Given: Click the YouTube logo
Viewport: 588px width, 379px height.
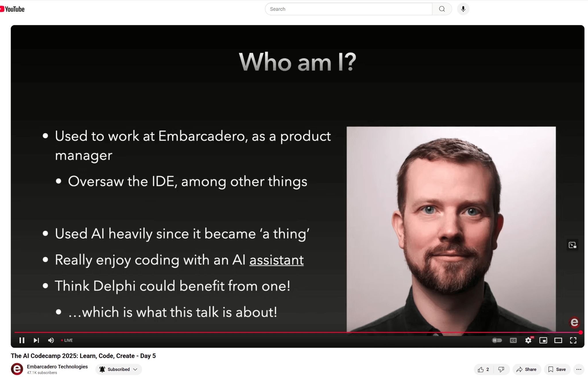Looking at the screenshot, I should (12, 9).
